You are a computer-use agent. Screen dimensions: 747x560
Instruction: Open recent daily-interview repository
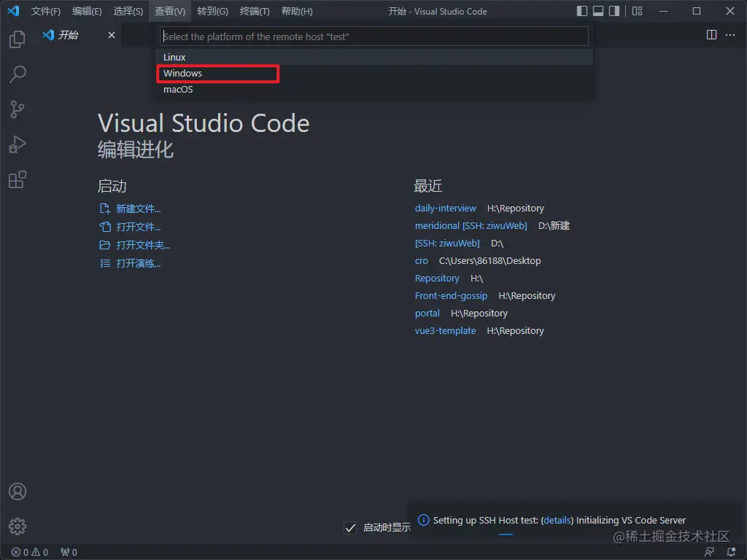coord(445,209)
